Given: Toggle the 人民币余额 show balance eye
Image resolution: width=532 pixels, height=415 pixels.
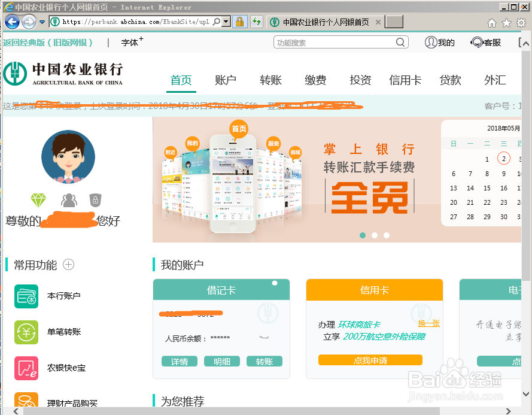Looking at the screenshot, I should coord(264,338).
